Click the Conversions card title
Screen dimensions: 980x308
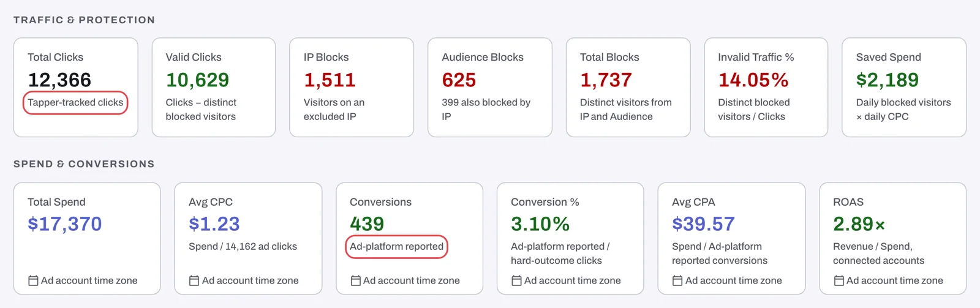tap(380, 202)
